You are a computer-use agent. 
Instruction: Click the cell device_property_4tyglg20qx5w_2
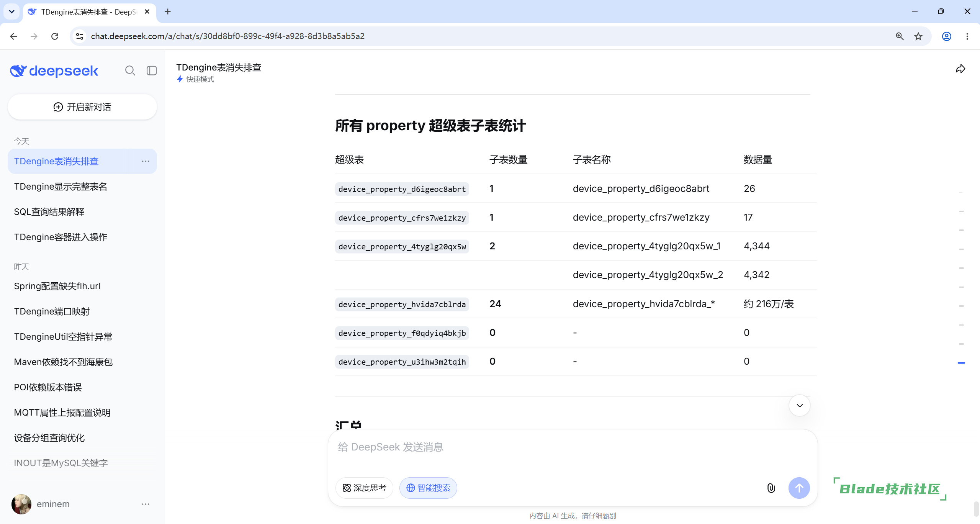[x=648, y=275]
